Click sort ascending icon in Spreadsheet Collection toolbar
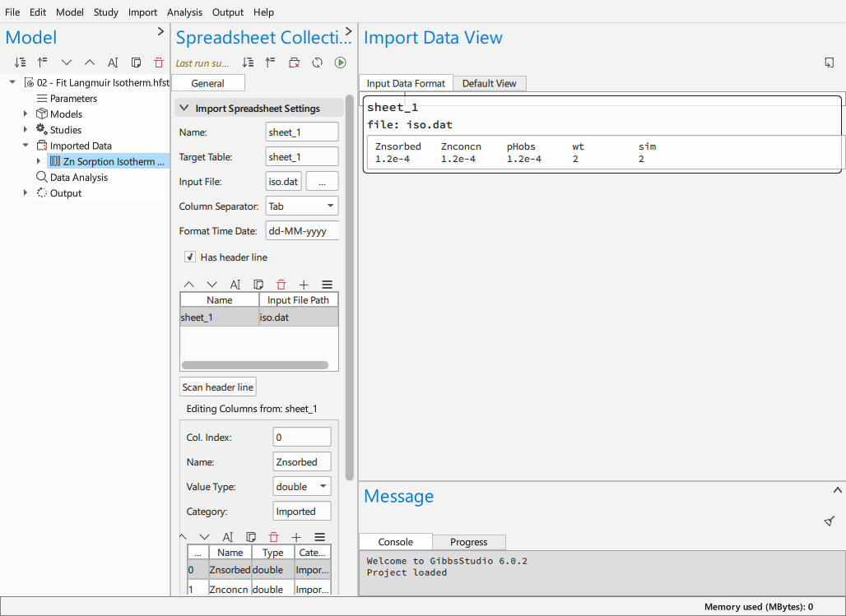Screen dimensions: 846x616 pyautogui.click(x=270, y=63)
